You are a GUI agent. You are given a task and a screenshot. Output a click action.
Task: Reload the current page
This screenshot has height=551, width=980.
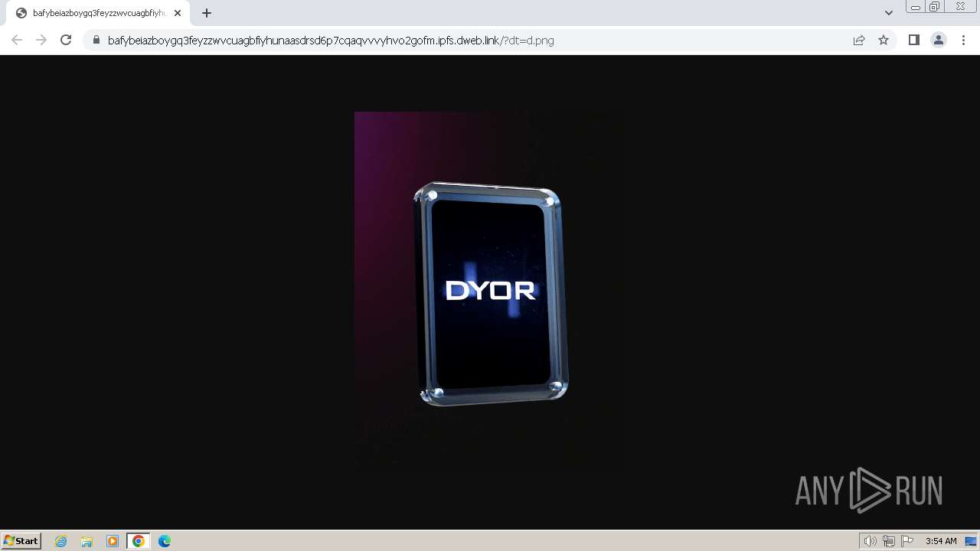click(x=66, y=40)
